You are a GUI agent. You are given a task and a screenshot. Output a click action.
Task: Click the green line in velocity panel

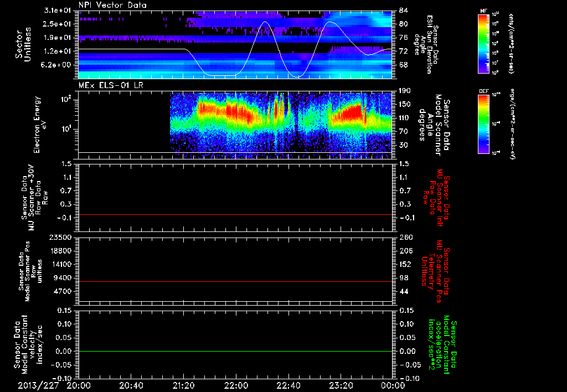(235, 351)
